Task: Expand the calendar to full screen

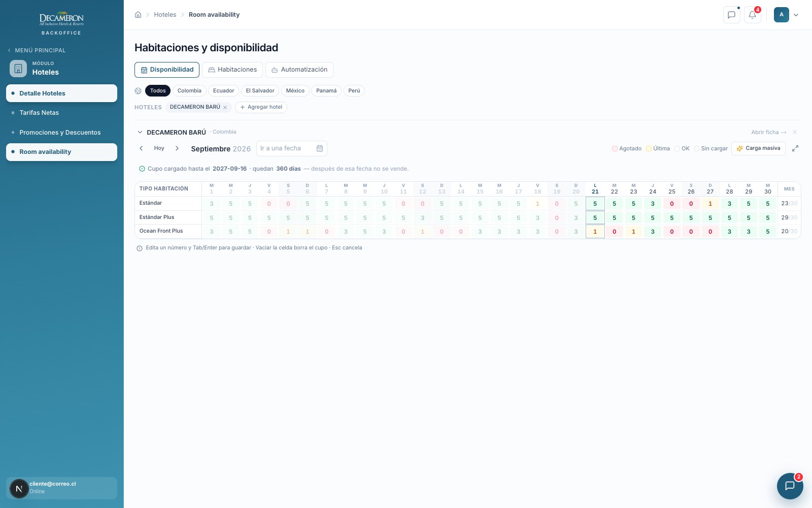Action: tap(795, 148)
